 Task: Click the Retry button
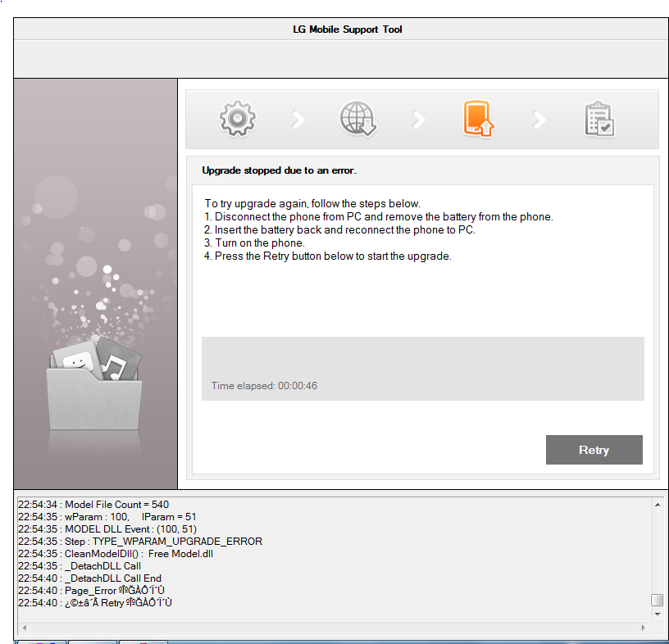(594, 450)
